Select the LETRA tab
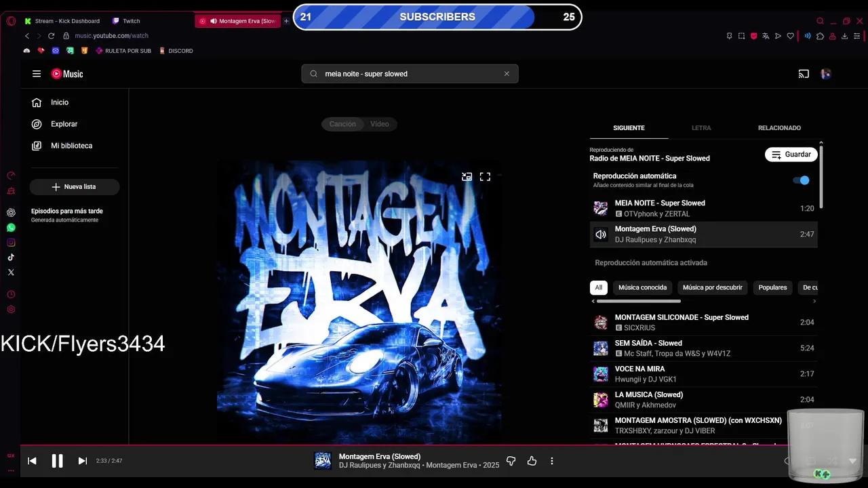The height and width of the screenshot is (488, 868). 701,128
